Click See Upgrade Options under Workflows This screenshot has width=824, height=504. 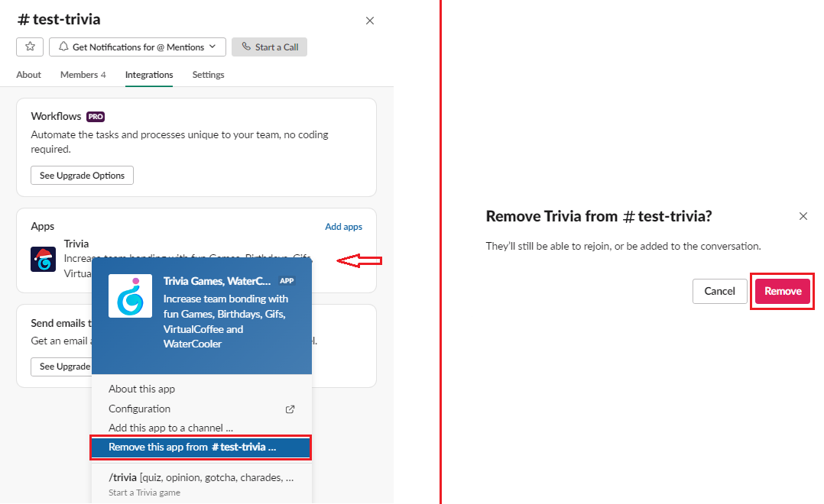[x=82, y=176]
